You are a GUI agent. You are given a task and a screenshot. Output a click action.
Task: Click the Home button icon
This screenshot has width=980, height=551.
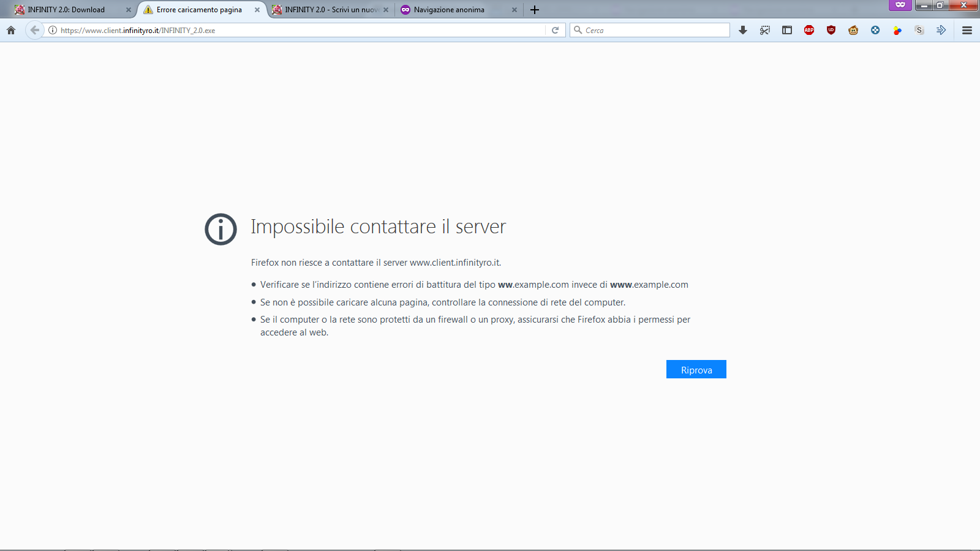pyautogui.click(x=11, y=30)
